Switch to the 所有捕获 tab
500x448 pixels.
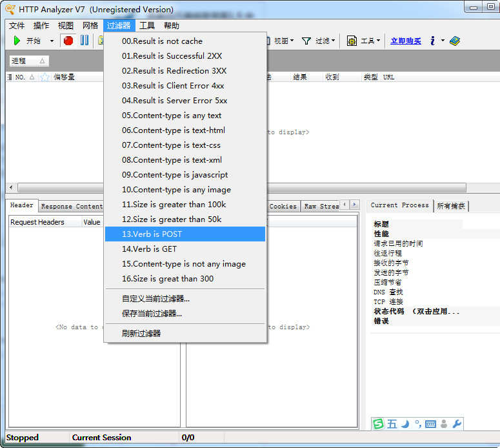(452, 206)
